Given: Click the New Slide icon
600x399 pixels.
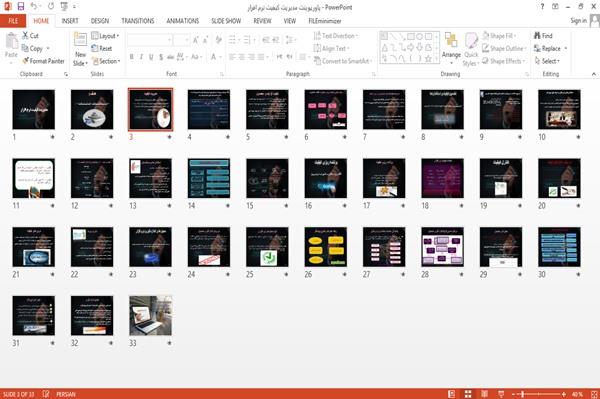Looking at the screenshot, I should tap(80, 40).
